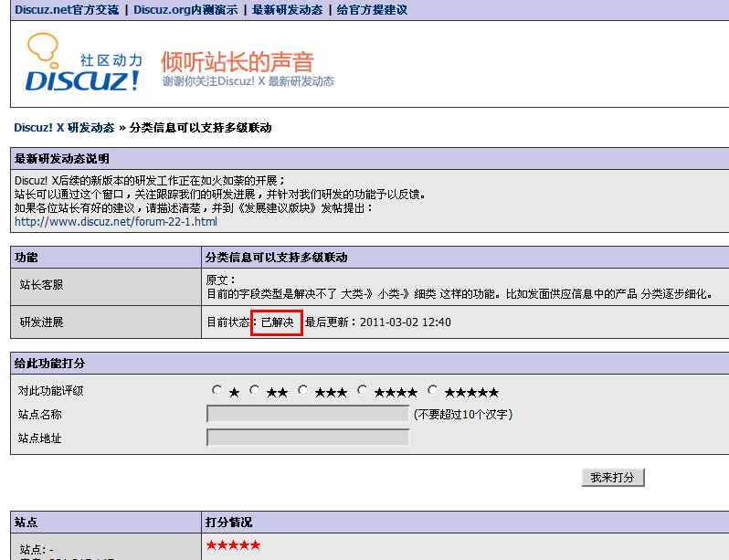The height and width of the screenshot is (560, 729).
Task: Submit rating with the 我来打分 button
Action: tap(613, 477)
